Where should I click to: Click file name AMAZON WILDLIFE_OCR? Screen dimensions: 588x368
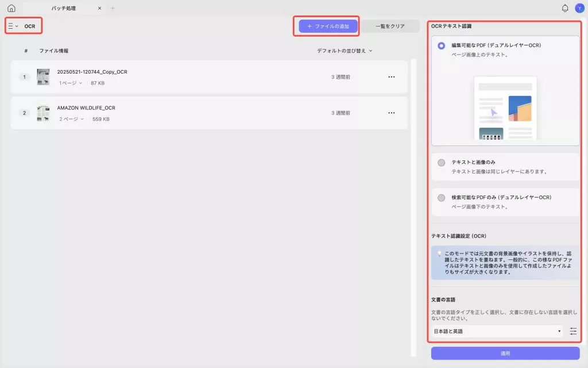click(86, 108)
